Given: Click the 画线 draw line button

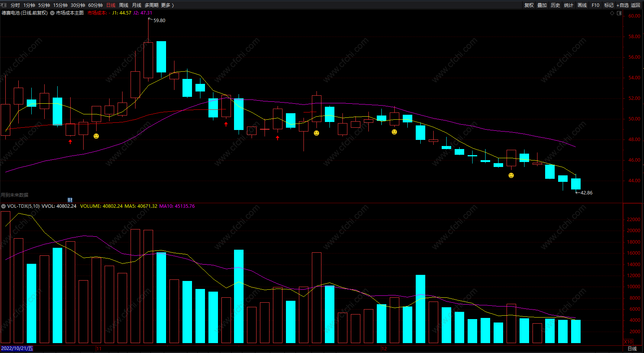Looking at the screenshot, I should click(582, 5).
